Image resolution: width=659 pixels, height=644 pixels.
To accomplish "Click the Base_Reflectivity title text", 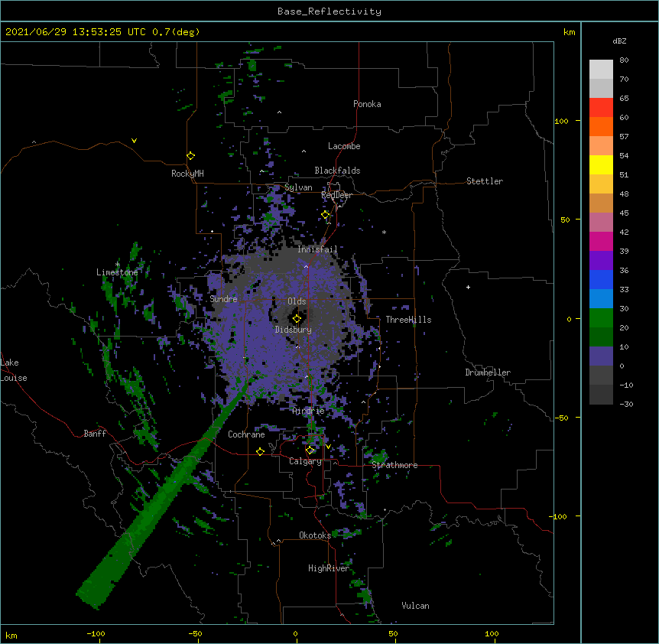I will 329,11.
